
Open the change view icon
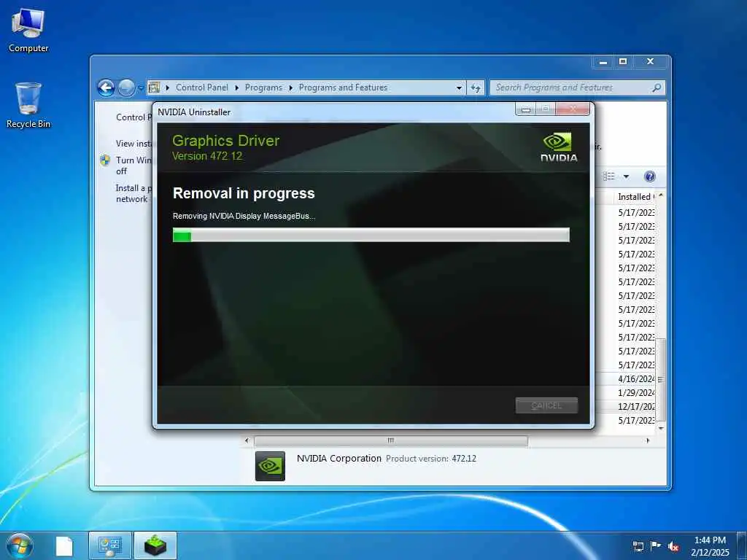(x=608, y=176)
